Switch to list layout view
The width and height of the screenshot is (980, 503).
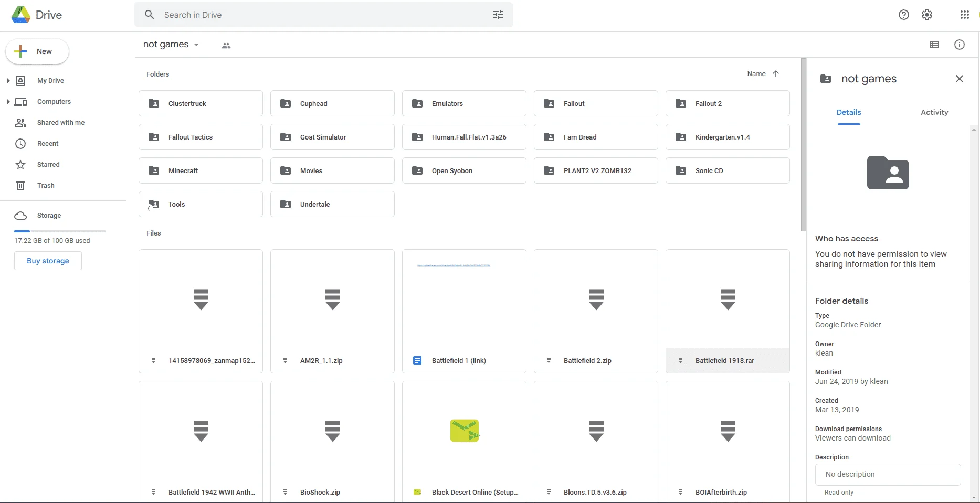pyautogui.click(x=934, y=45)
